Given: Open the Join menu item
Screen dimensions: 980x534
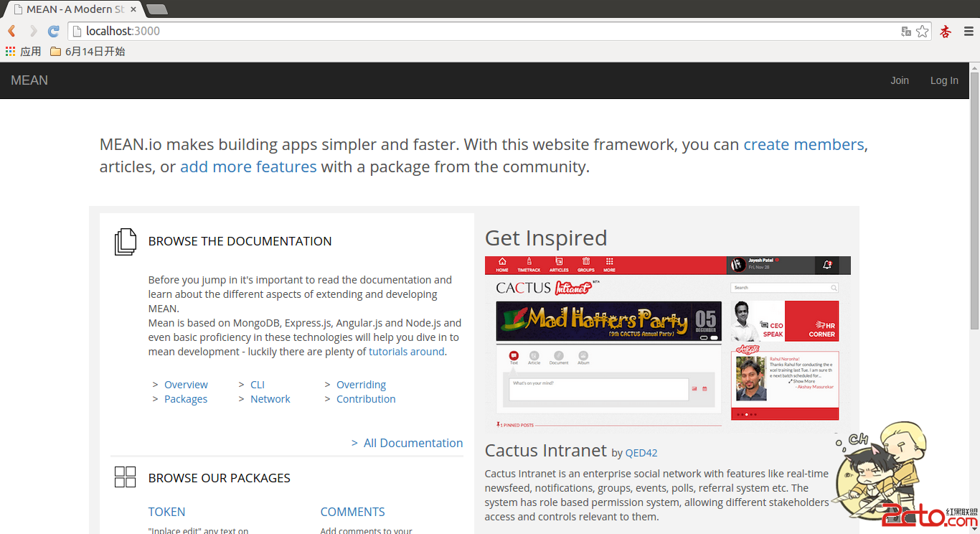Looking at the screenshot, I should pos(900,80).
